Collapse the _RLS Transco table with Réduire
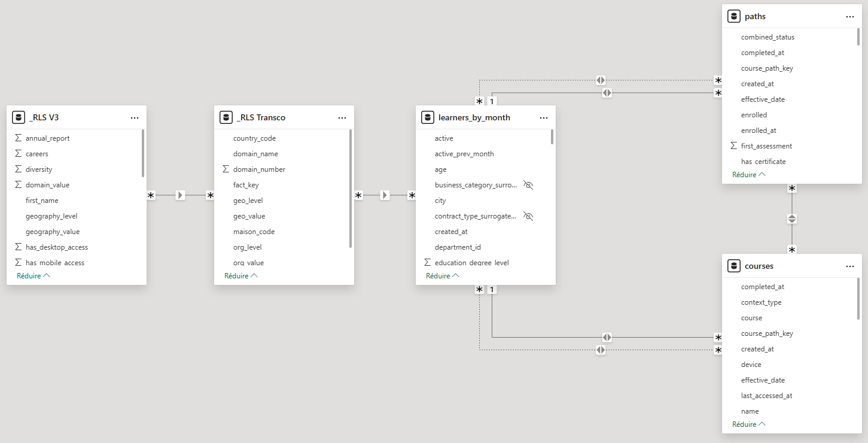 point(241,276)
